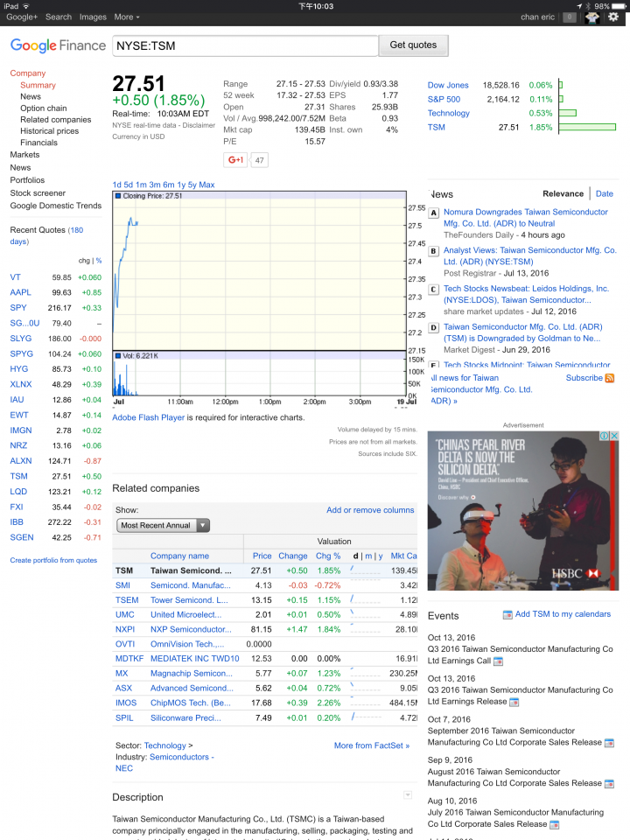630x840 pixels.
Task: Open More from FactSet link
Action: pos(372,745)
